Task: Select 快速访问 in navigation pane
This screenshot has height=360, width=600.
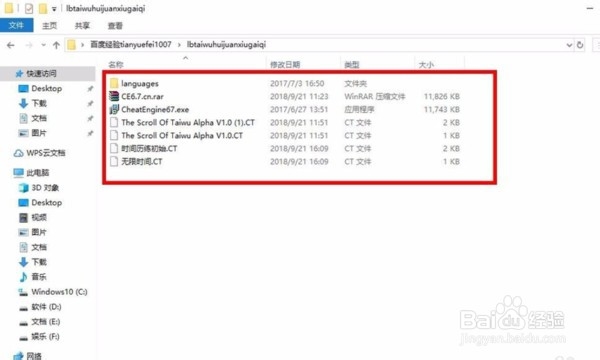Action: [41, 73]
